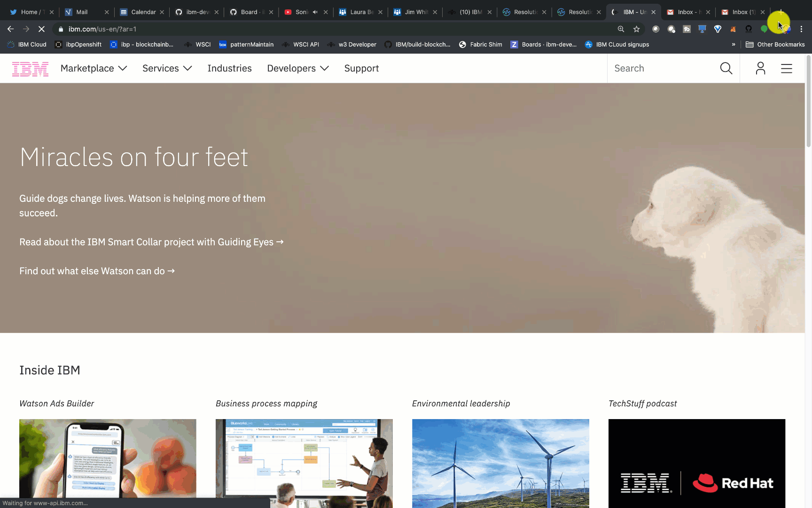
Task: Open the Watson Ads Builder thumbnail
Action: click(x=108, y=463)
